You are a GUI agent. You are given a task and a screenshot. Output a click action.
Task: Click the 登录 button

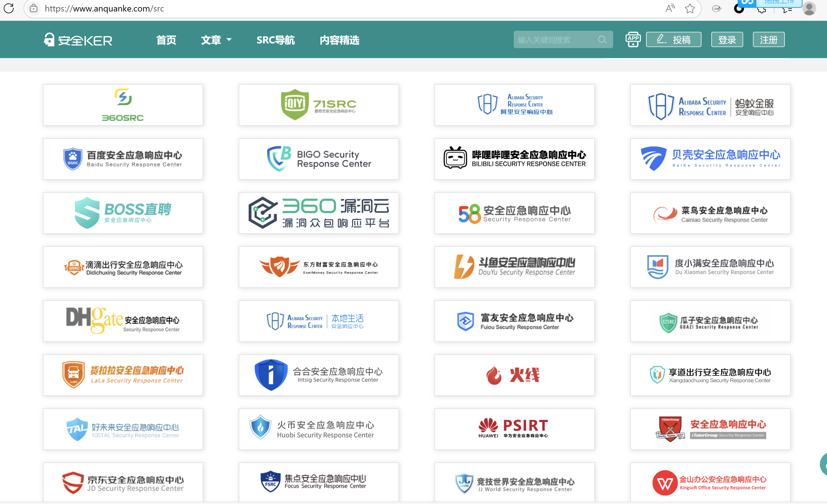[727, 39]
